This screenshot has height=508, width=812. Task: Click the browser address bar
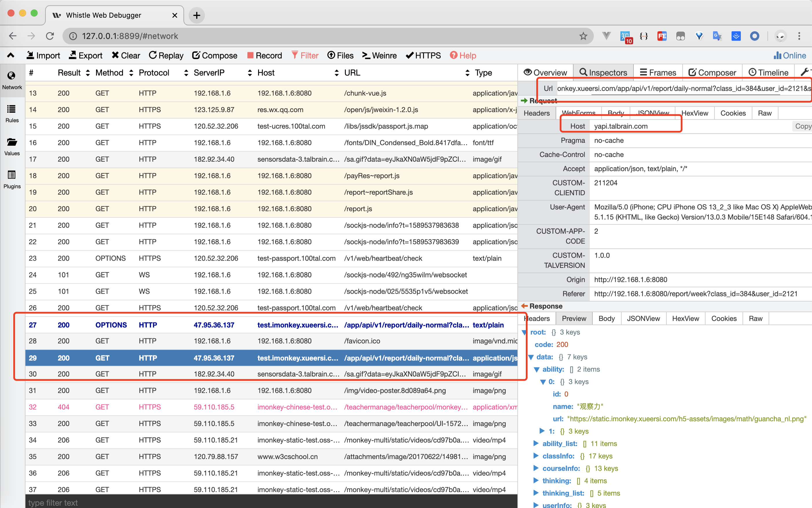pyautogui.click(x=327, y=36)
